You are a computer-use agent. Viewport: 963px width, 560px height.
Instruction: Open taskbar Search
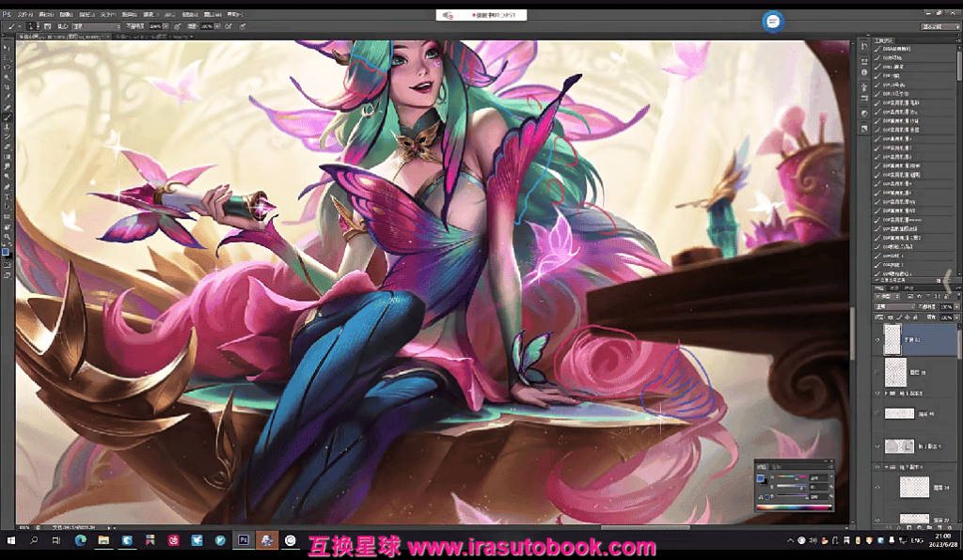[34, 540]
